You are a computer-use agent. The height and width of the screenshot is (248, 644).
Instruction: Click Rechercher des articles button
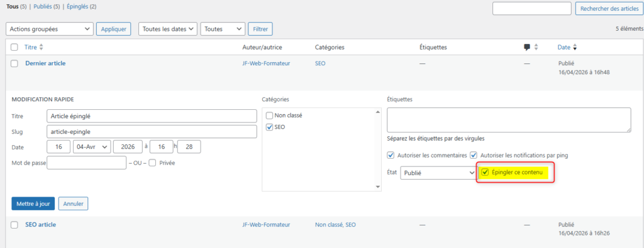(x=609, y=9)
